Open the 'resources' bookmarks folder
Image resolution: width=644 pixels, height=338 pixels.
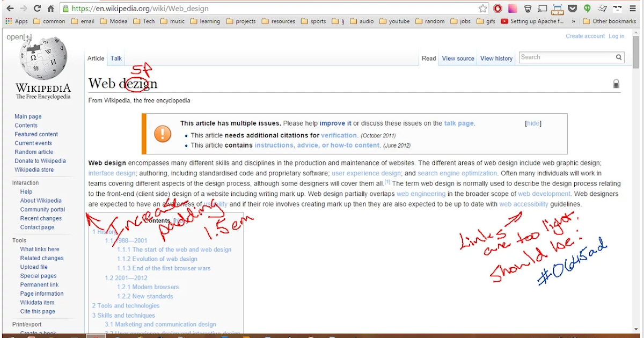click(x=278, y=21)
